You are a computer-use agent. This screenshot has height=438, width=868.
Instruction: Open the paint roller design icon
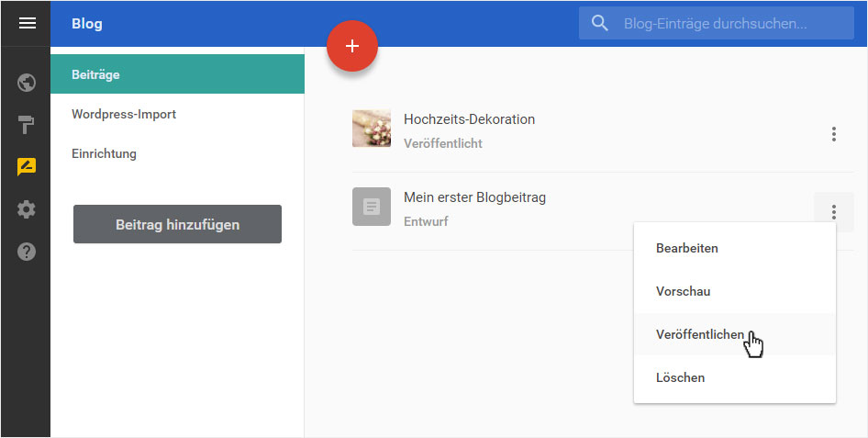click(27, 125)
